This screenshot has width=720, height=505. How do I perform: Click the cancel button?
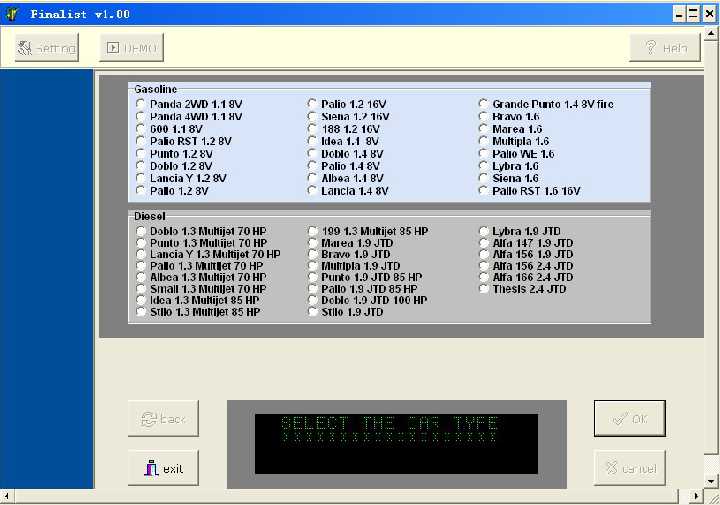[630, 468]
